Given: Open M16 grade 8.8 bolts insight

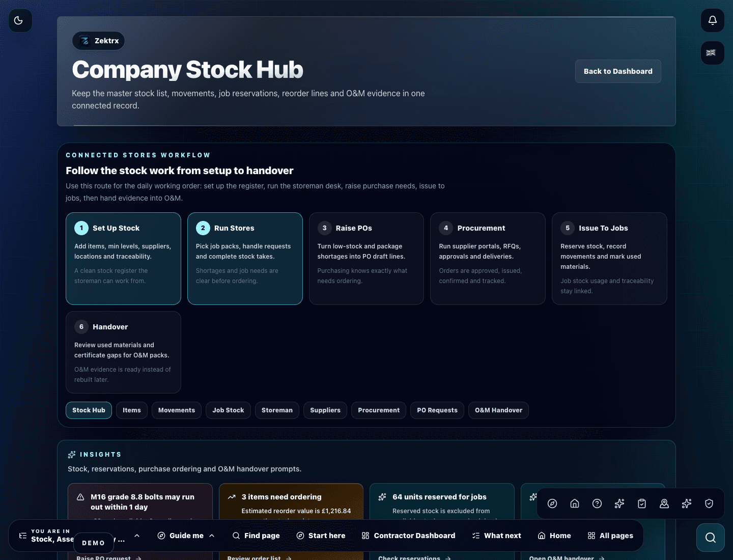Looking at the screenshot, I should 140,521.
